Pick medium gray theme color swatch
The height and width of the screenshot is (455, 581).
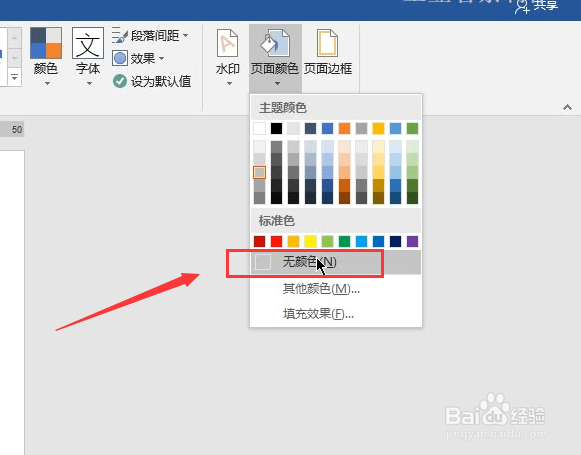pos(361,129)
